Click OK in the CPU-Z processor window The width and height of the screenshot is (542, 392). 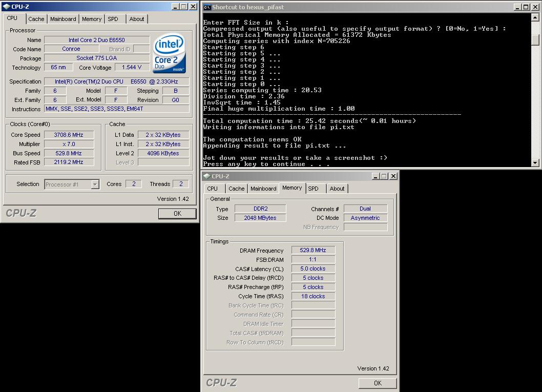pyautogui.click(x=177, y=214)
